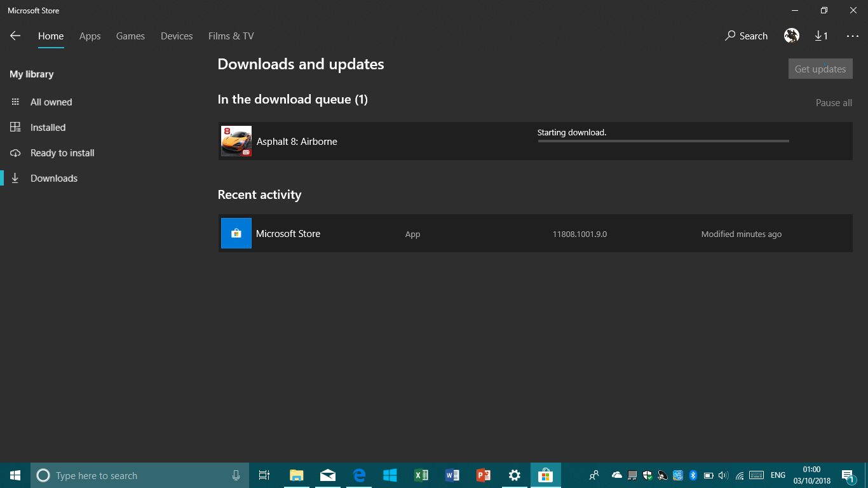Open the Windows-logo app in the taskbar
868x488 pixels.
[390, 475]
